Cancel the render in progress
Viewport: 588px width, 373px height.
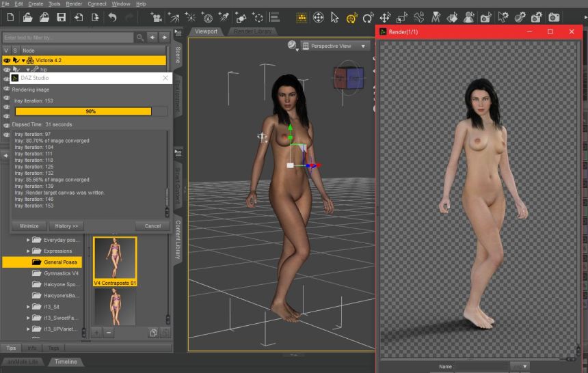tap(152, 225)
